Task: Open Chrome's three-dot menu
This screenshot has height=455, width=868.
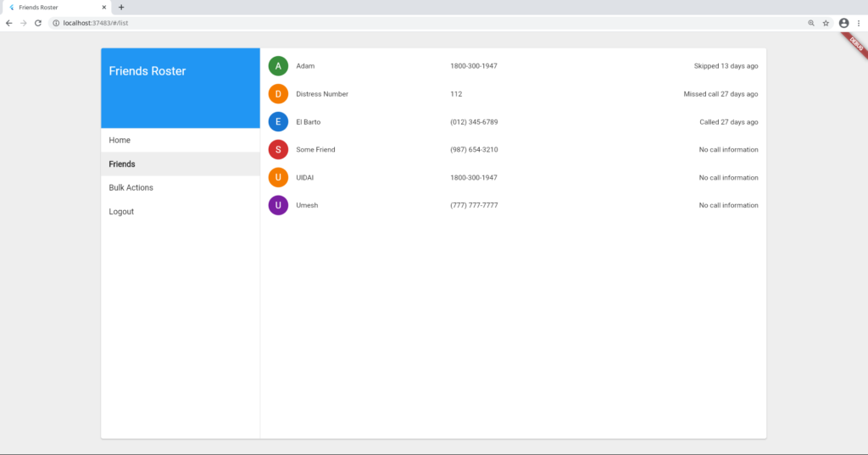Action: click(x=859, y=23)
